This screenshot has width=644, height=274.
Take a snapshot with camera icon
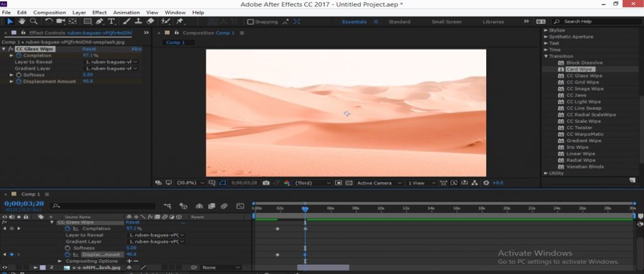266,183
